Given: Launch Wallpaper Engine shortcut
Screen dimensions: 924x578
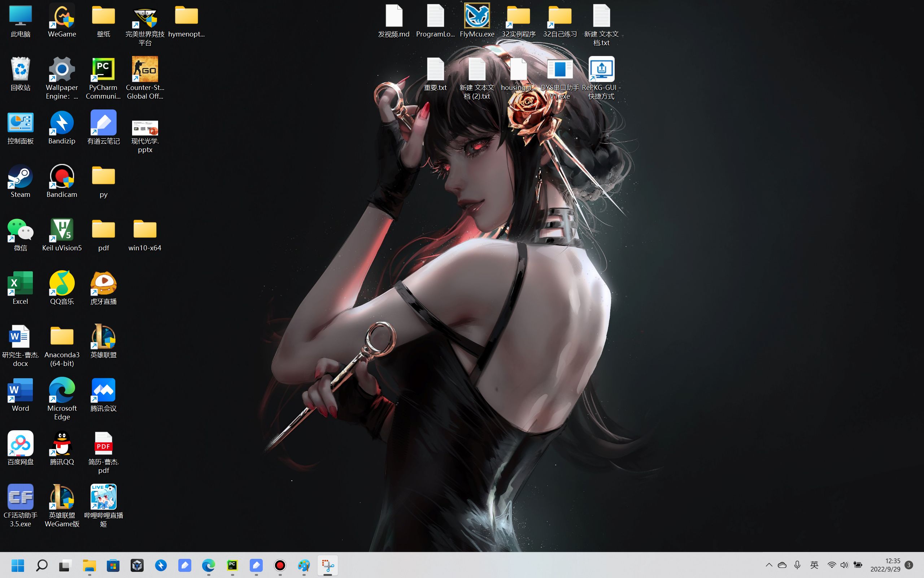Looking at the screenshot, I should click(x=62, y=79).
